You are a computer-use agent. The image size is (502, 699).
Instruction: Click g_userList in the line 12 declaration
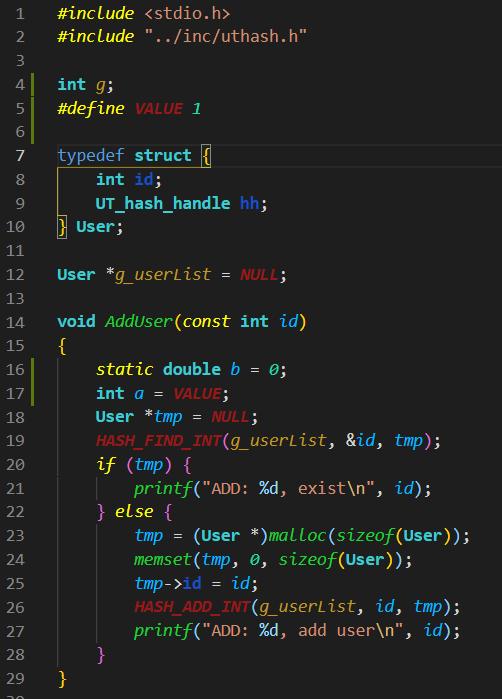(163, 275)
